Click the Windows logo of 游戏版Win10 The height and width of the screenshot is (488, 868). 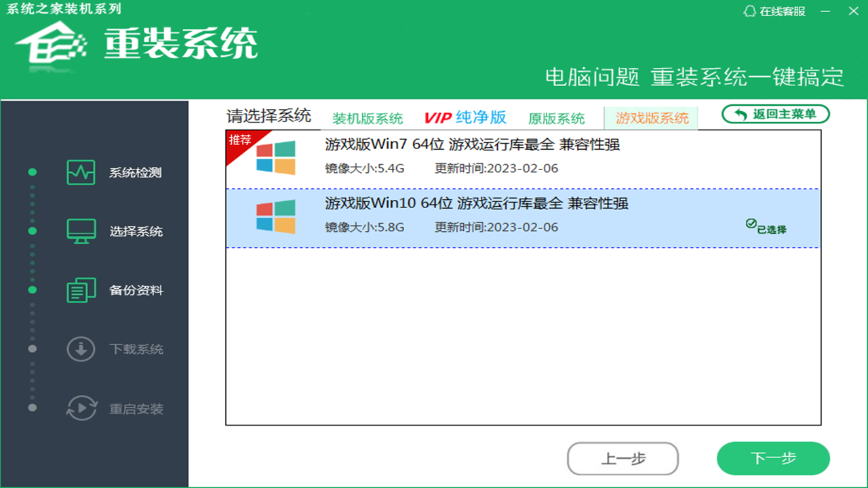click(x=276, y=217)
